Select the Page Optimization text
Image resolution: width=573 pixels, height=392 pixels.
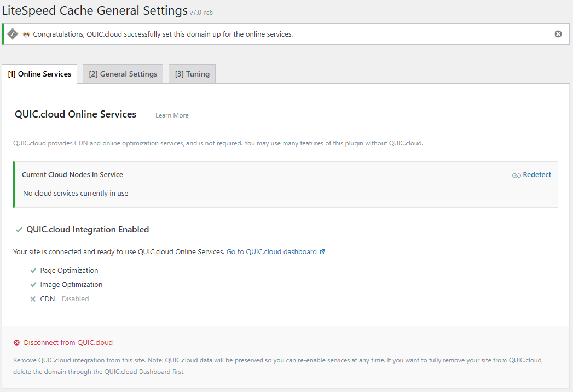[69, 271]
